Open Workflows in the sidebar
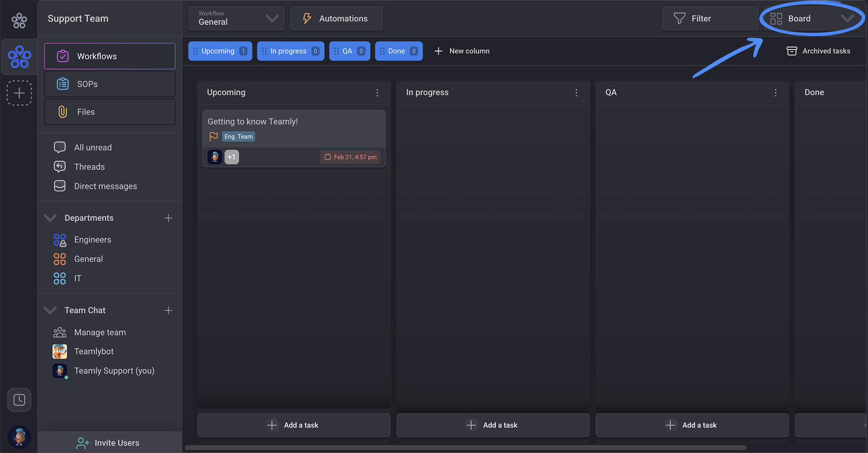Screen dimensions: 868x453 (110, 56)
